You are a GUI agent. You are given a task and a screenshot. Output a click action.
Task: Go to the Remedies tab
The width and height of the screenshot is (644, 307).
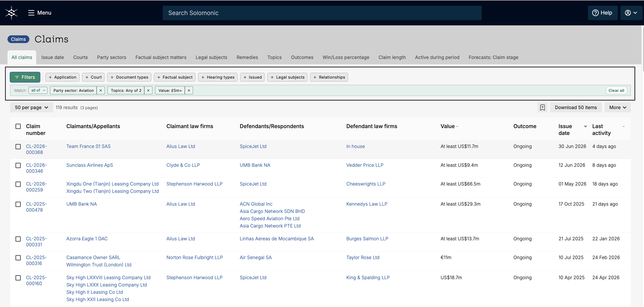click(247, 57)
